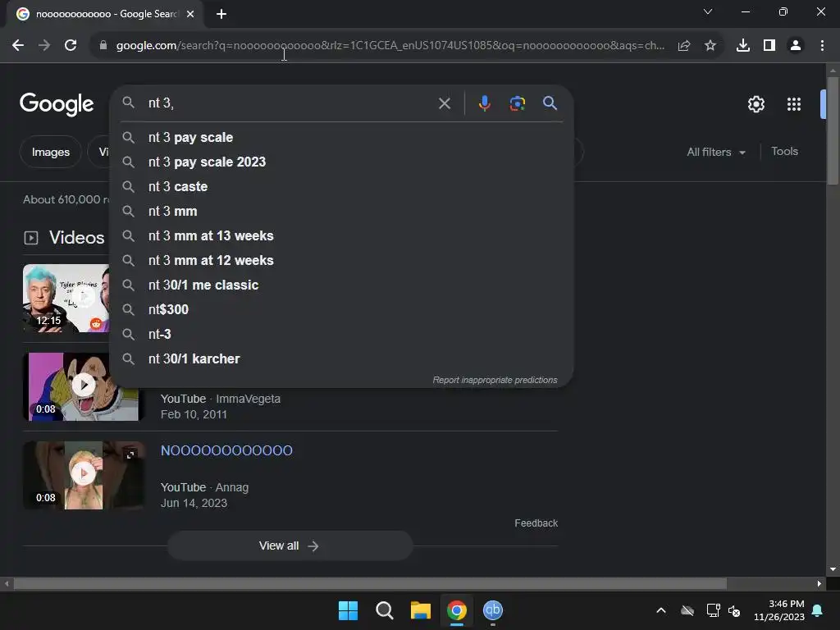Open the Chrome profile icon
Image resolution: width=840 pixels, height=630 pixels.
(x=796, y=46)
